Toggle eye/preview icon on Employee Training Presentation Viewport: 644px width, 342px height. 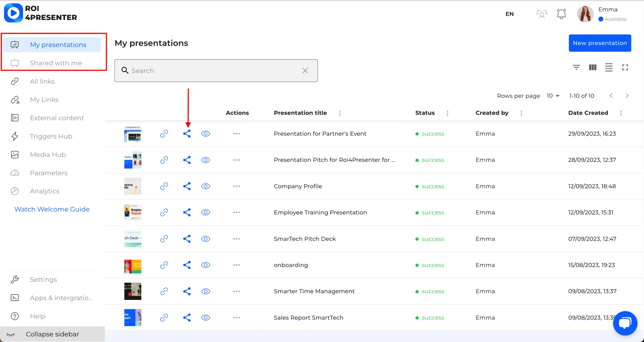tap(206, 212)
